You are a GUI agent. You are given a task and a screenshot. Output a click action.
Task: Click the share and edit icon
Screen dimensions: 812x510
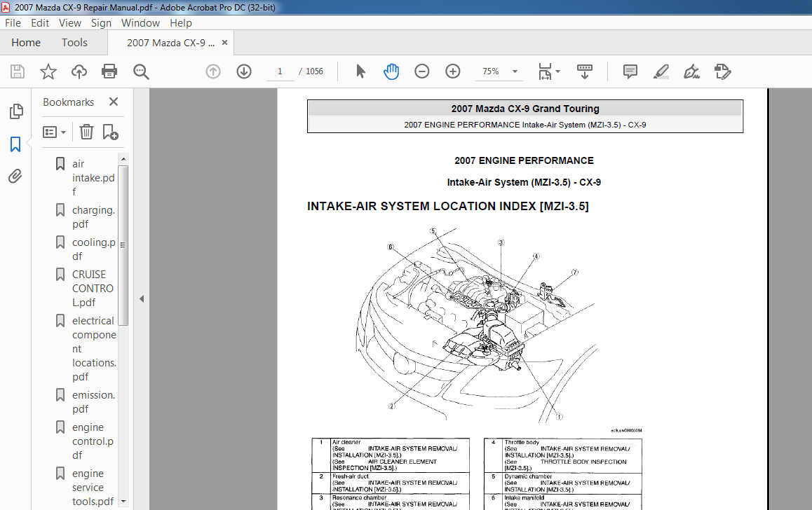tap(722, 71)
